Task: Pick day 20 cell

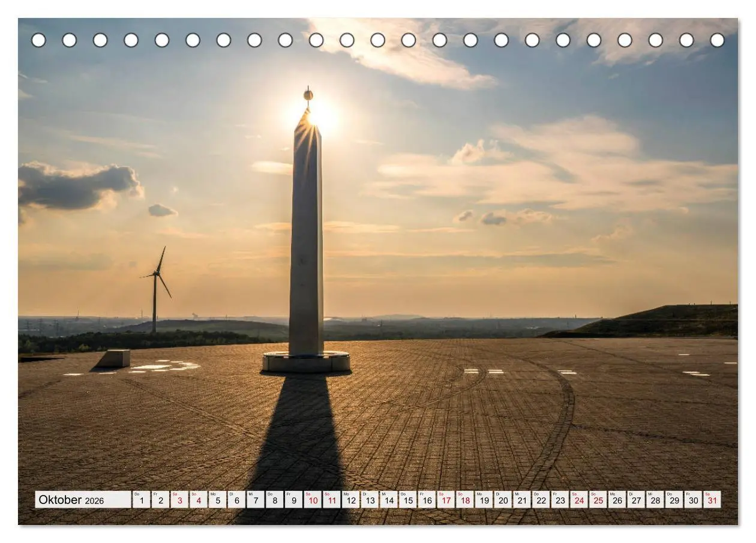Action: (x=503, y=499)
